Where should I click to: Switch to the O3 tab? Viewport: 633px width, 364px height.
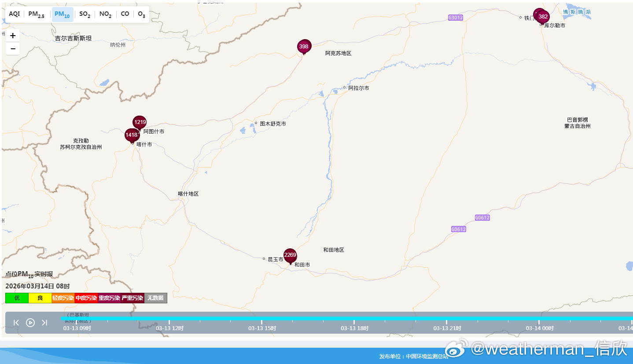(x=141, y=14)
